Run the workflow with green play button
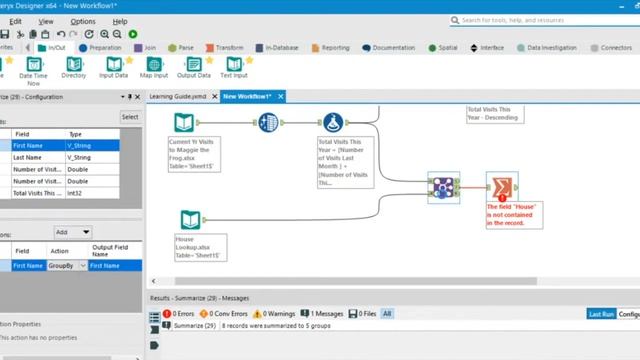 pos(133,34)
